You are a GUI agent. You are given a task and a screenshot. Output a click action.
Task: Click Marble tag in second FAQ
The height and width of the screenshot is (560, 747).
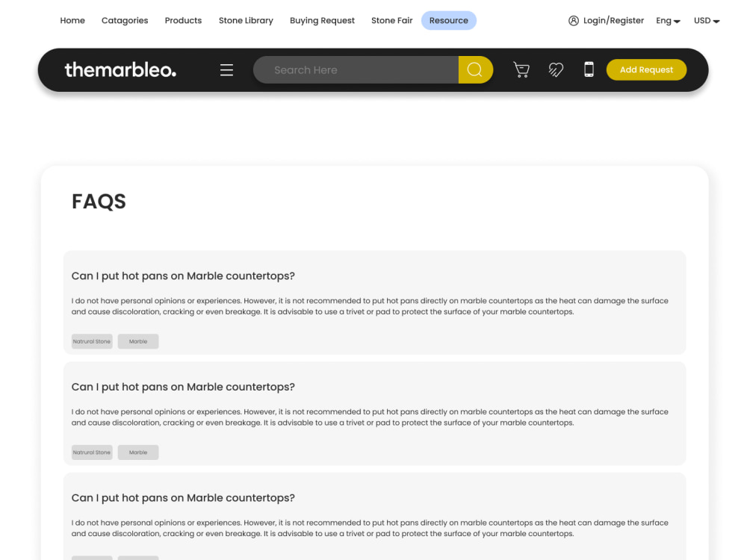[138, 452]
